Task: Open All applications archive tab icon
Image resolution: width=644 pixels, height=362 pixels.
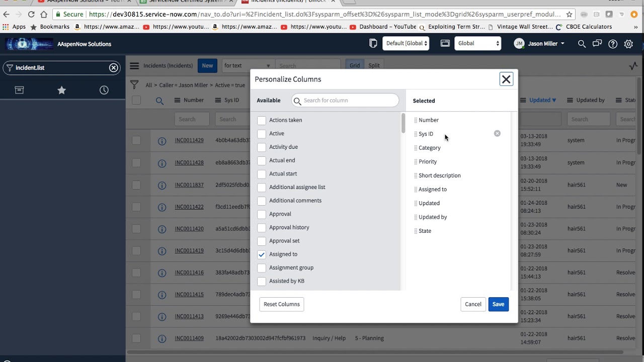Action: point(19,90)
